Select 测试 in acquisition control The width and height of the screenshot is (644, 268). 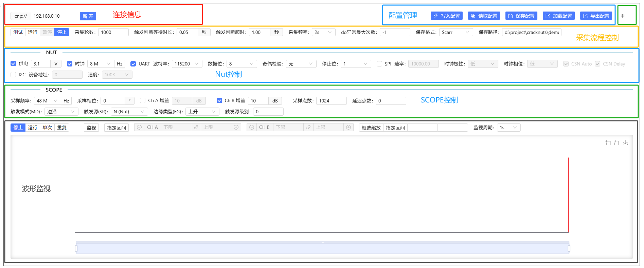[18, 32]
